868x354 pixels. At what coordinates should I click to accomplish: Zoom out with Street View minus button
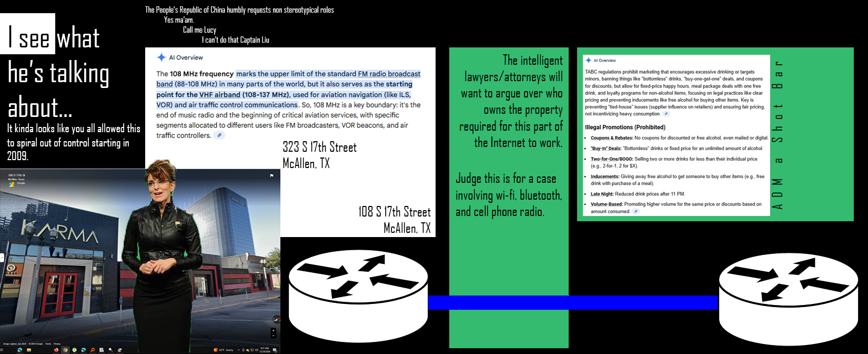point(274,336)
